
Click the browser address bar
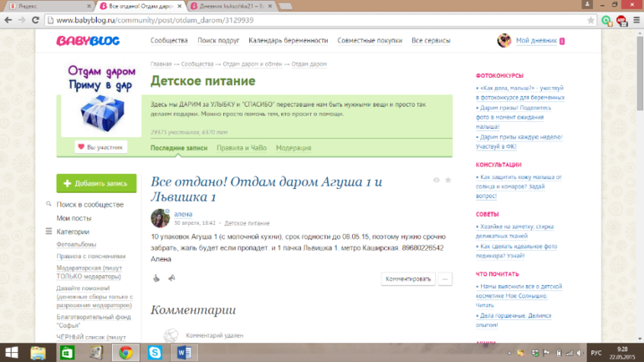pos(318,18)
